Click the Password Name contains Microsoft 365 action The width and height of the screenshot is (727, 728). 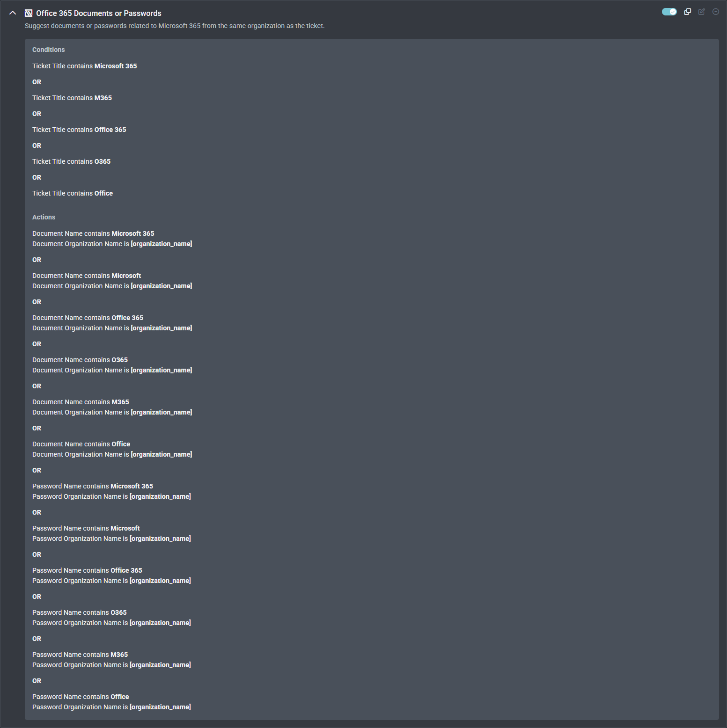[x=92, y=486]
